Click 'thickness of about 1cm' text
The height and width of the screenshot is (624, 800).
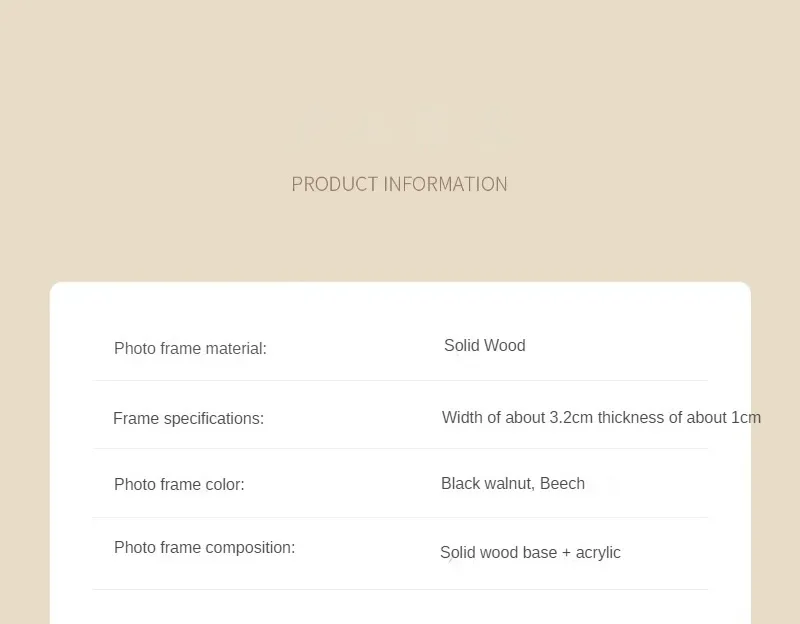coord(679,417)
